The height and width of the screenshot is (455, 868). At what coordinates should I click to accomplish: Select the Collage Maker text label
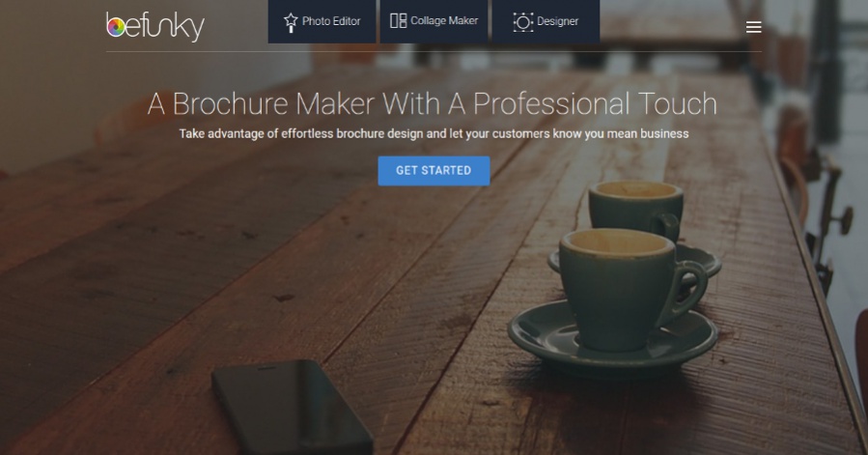coord(444,20)
